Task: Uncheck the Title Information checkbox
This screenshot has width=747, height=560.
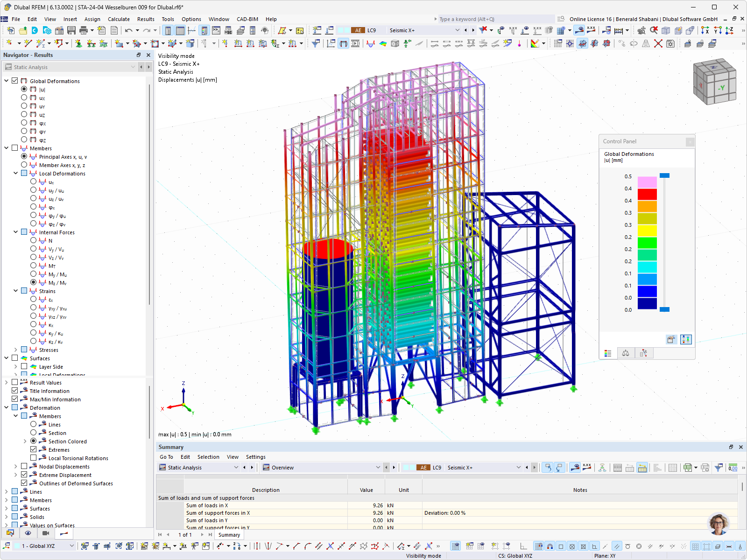Action: click(x=15, y=391)
